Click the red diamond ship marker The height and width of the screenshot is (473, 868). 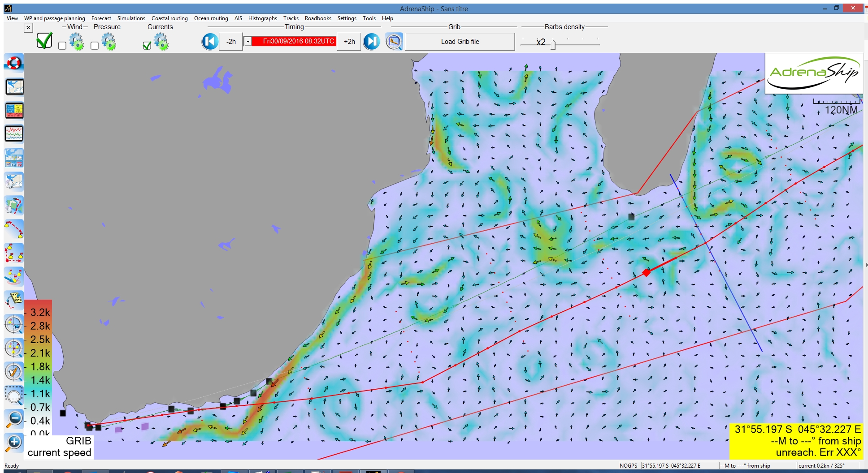[x=646, y=272]
